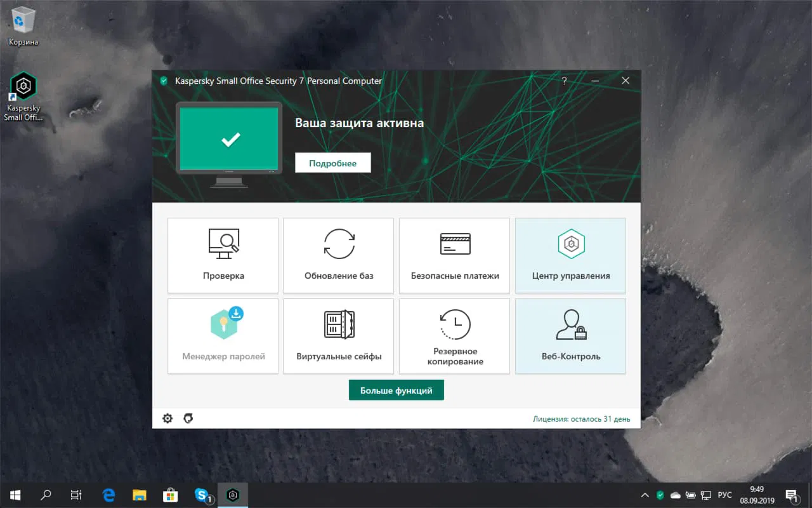Screen dimensions: 812x508
Task: Open Менеджер паролей (Password Manager)
Action: tap(223, 336)
